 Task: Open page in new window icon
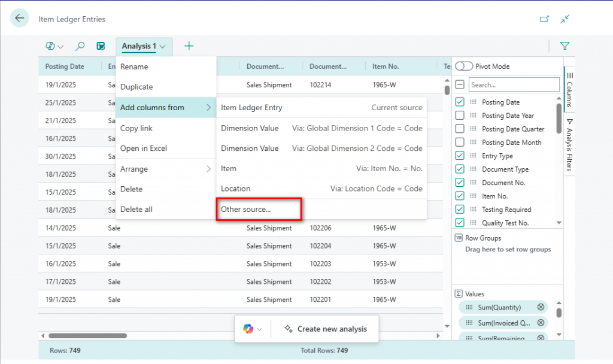(x=544, y=19)
